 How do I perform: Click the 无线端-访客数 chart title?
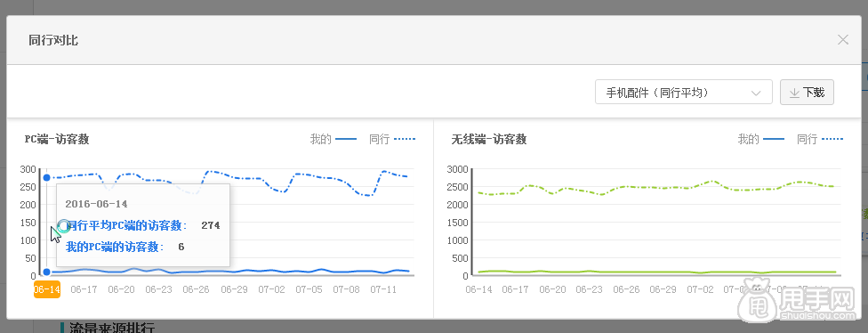point(489,139)
